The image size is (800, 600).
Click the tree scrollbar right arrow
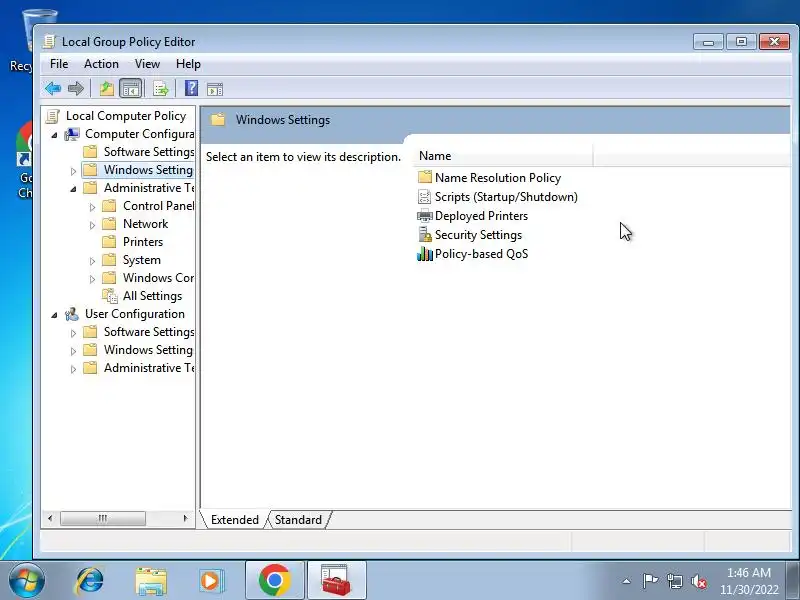[x=185, y=518]
